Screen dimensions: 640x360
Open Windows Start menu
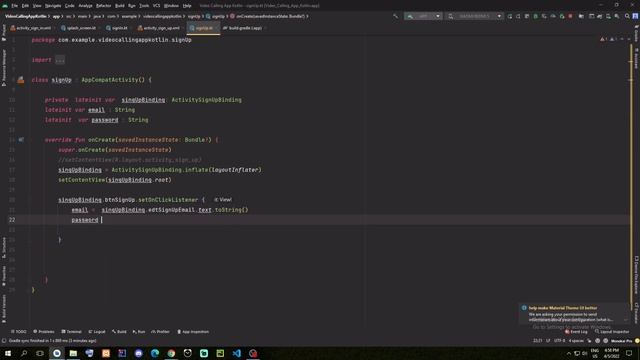pos(8,353)
